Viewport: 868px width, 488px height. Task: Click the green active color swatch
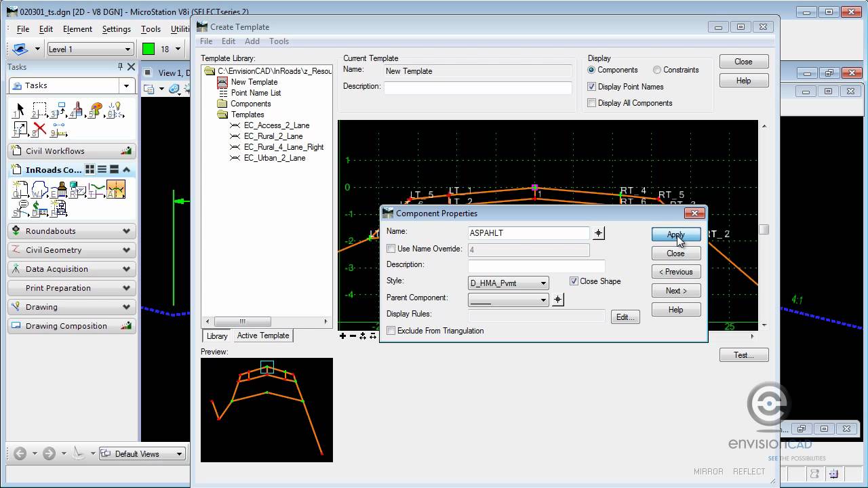149,49
